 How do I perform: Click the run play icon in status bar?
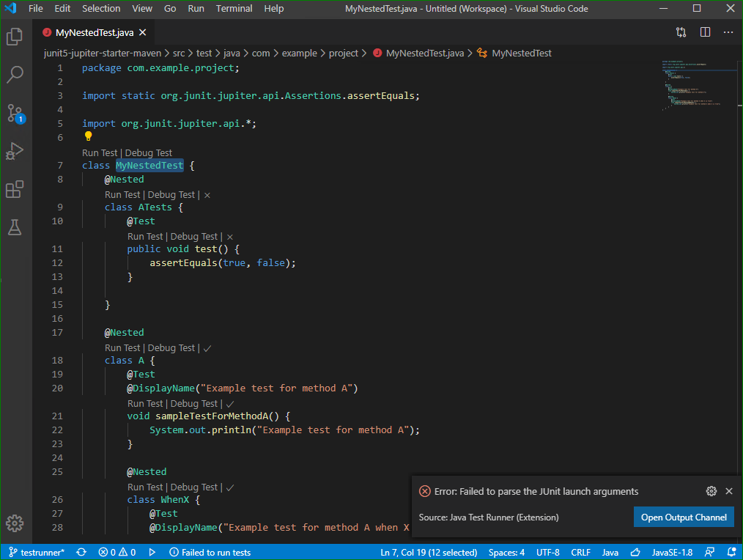tap(152, 553)
